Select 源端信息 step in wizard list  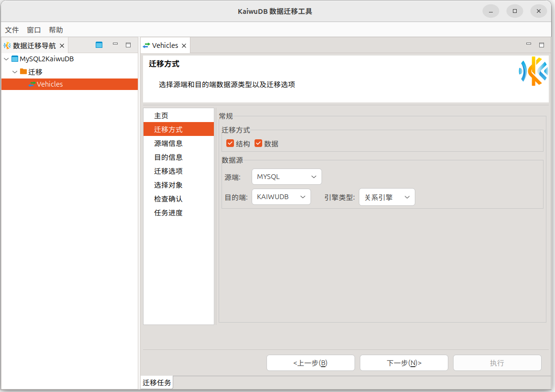(168, 143)
